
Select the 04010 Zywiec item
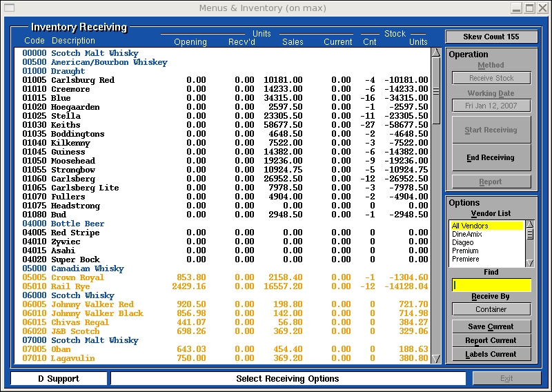[x=222, y=242]
